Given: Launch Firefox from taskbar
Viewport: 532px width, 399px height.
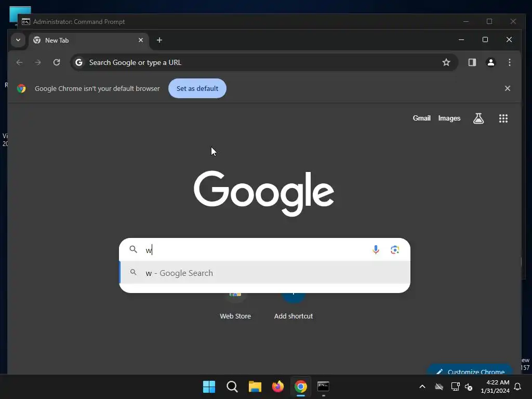Looking at the screenshot, I should 278,387.
